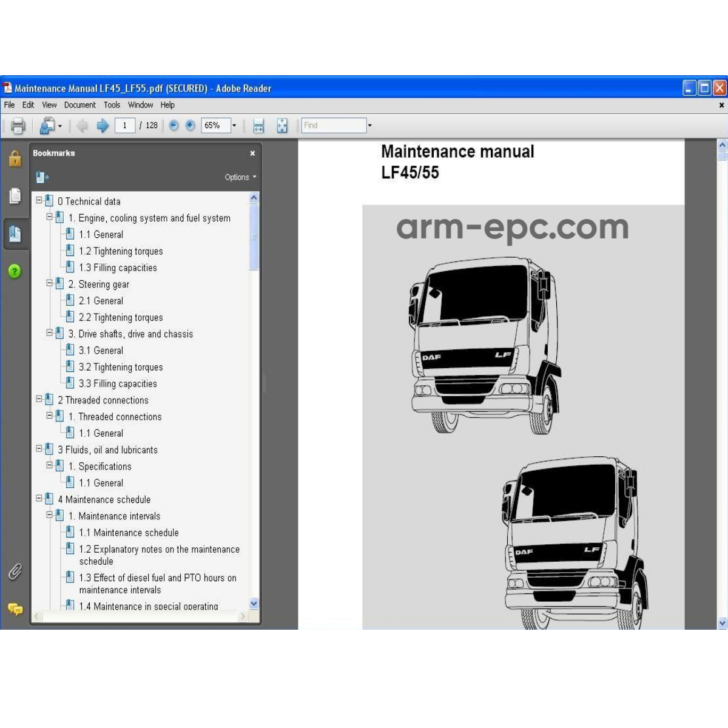Click the Find text field

334,126
